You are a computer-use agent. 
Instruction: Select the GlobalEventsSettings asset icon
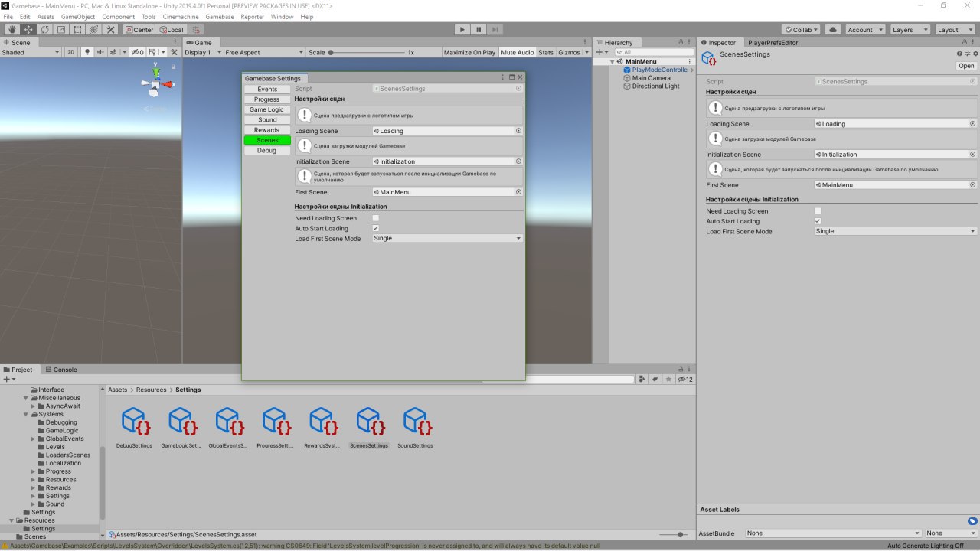click(228, 421)
